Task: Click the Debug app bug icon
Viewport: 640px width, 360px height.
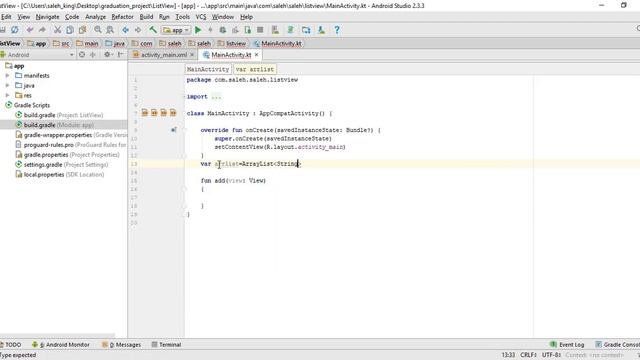Action: pyautogui.click(x=223, y=30)
